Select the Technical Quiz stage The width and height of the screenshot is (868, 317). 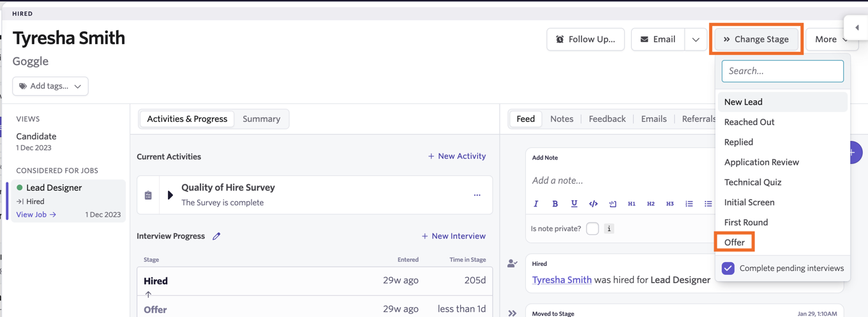[x=782, y=182]
